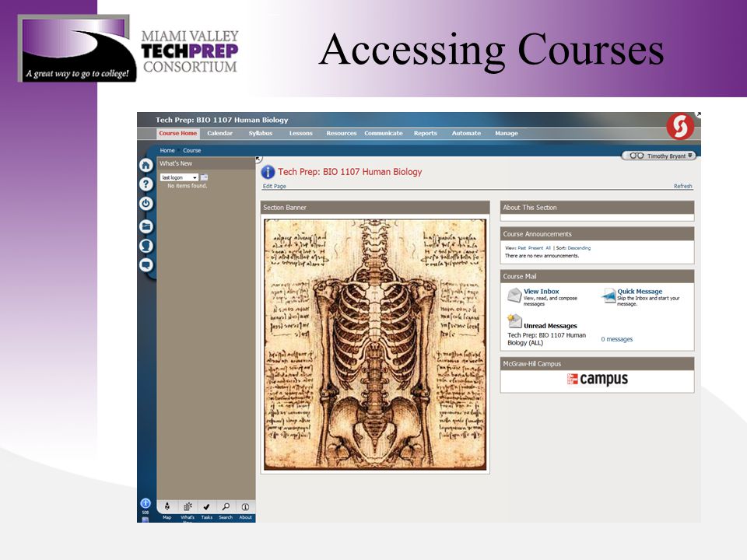Click the expand arrow at window top-right
Image resolution: width=747 pixels, height=560 pixels.
(699, 114)
